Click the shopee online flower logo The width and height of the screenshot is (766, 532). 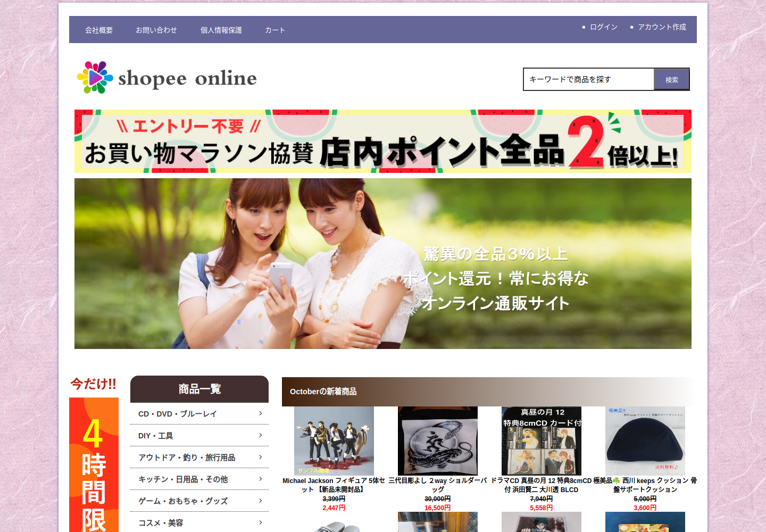point(166,78)
